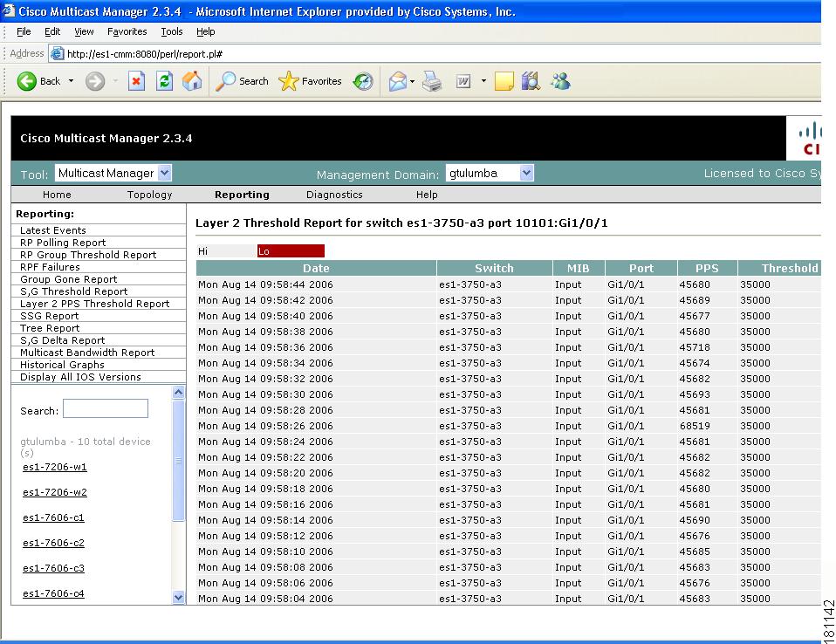
Task: Click the page icon beside the address URL
Action: pyautogui.click(x=57, y=54)
